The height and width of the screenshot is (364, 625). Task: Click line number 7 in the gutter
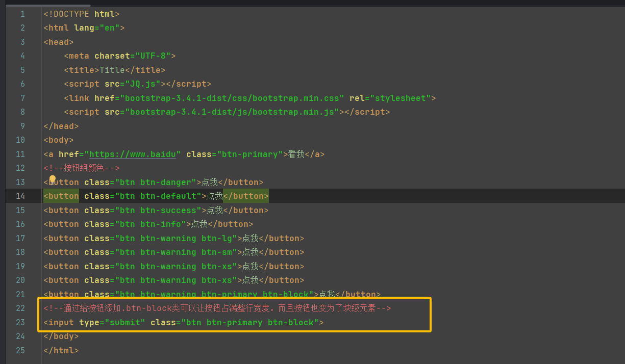pyautogui.click(x=22, y=98)
